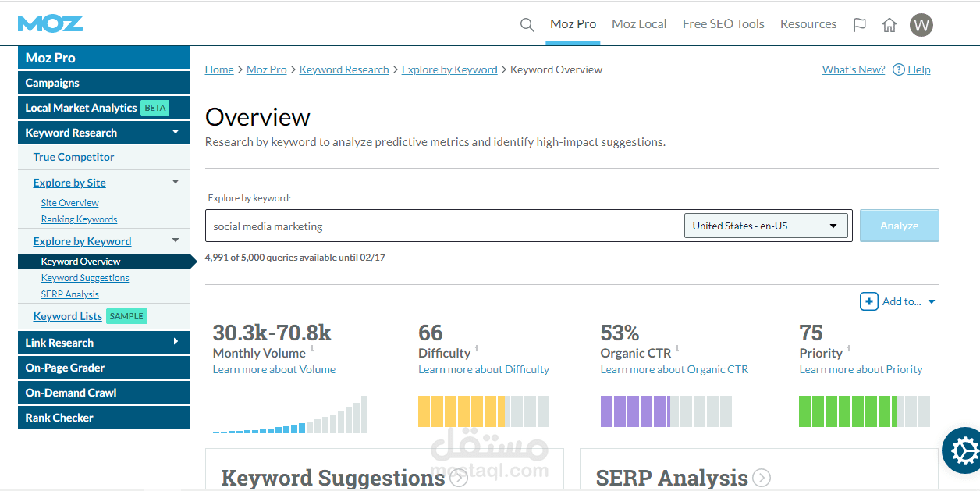Open the SERP Analysis sidebar link

tap(70, 294)
